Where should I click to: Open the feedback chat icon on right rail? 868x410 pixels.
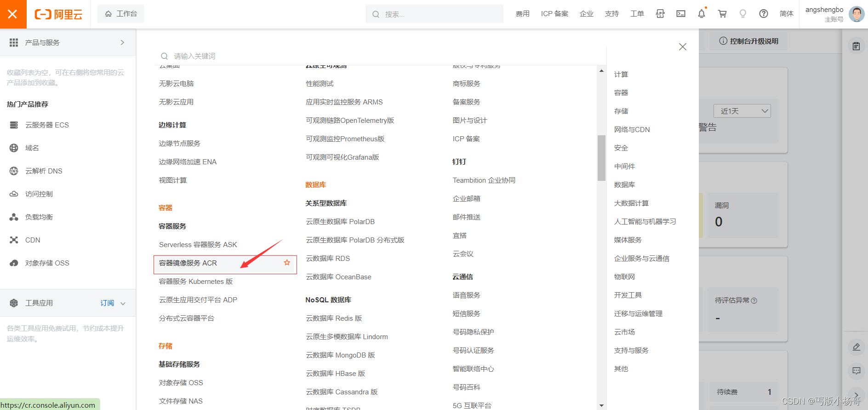tap(856, 371)
